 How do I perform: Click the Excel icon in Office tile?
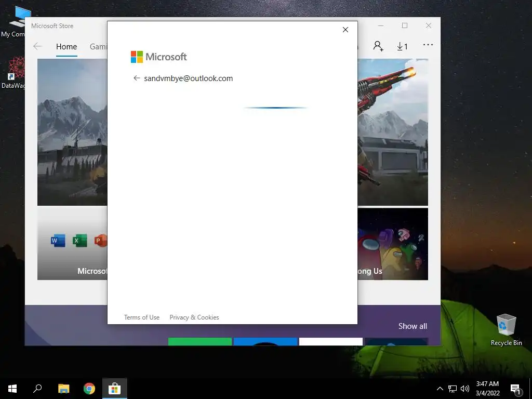point(79,241)
